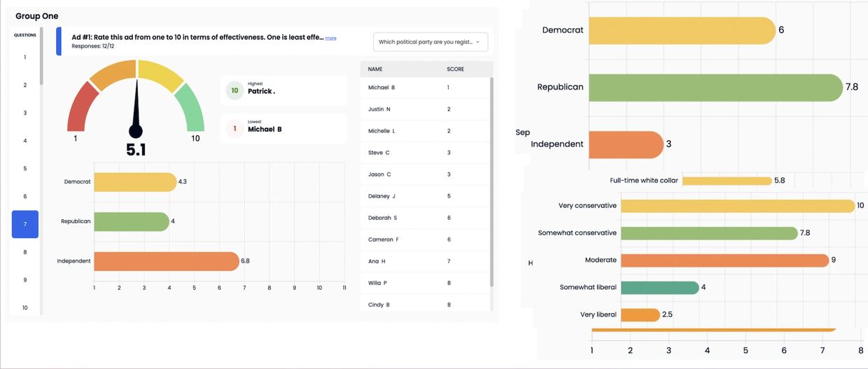Click the green Republican bar showing 7.8
The height and width of the screenshot is (369, 868).
(x=714, y=88)
